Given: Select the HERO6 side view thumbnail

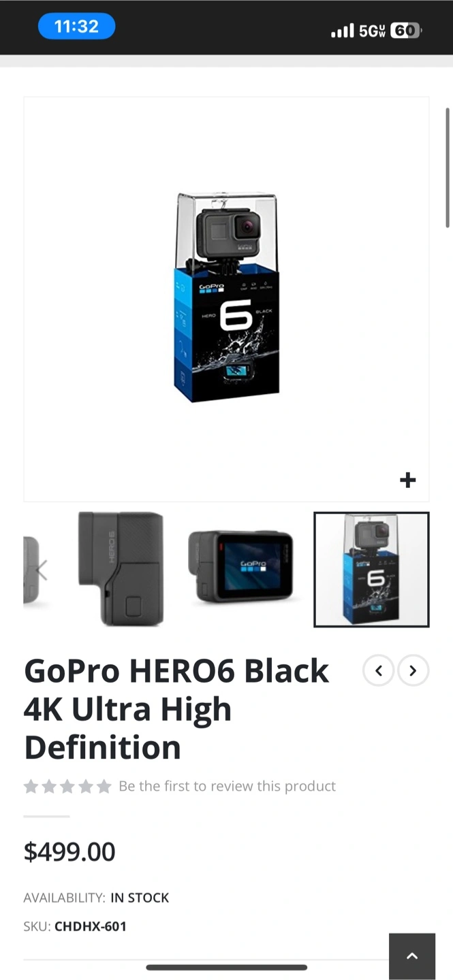Looking at the screenshot, I should coord(121,569).
